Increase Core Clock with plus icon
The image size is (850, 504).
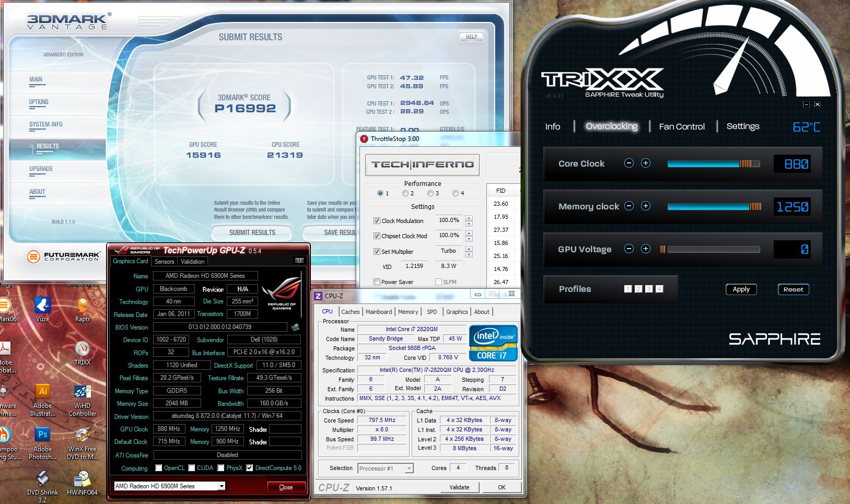(x=646, y=163)
